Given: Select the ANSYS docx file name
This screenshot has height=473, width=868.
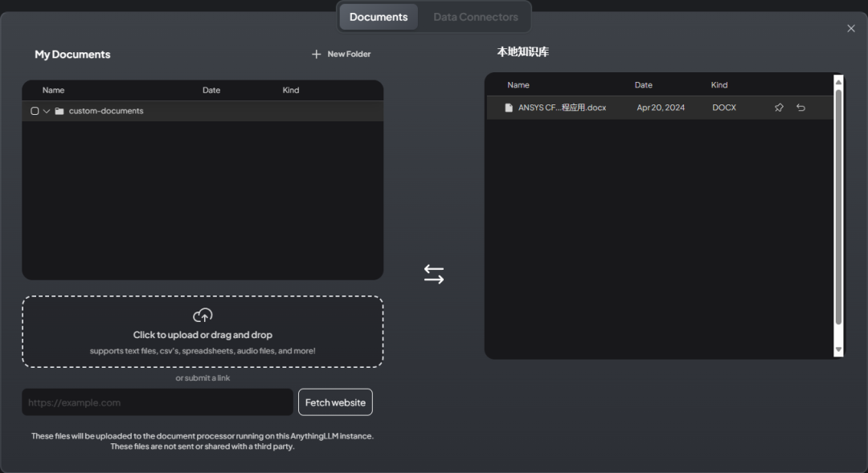Looking at the screenshot, I should [562, 108].
